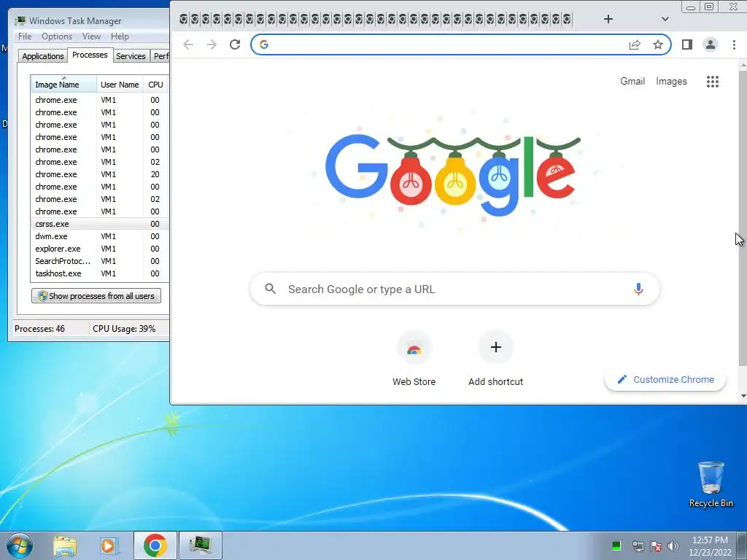Screen dimensions: 747x560
Task: Click the Task Manager taskbar button
Action: pos(200,545)
